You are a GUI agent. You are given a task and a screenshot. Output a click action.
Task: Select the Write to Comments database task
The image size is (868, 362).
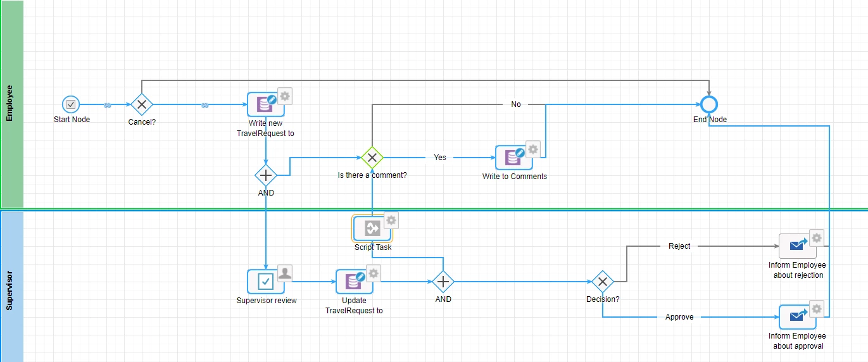point(514,158)
